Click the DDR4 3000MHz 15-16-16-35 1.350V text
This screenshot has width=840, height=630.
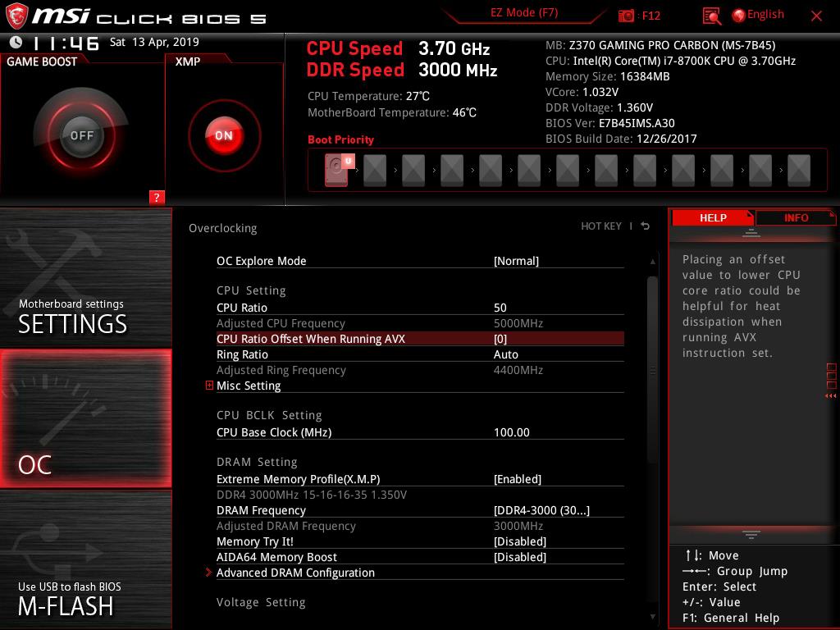[x=312, y=495]
